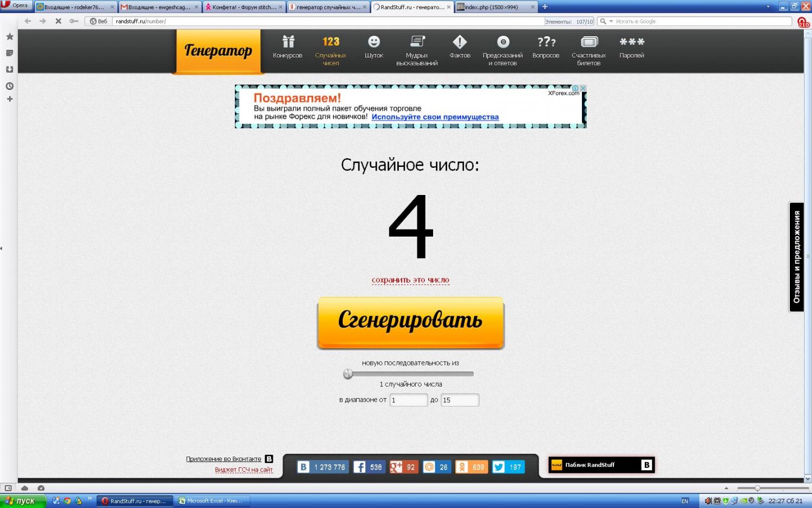
Task: Click the Facebook share counter icon
Action: pyautogui.click(x=359, y=467)
